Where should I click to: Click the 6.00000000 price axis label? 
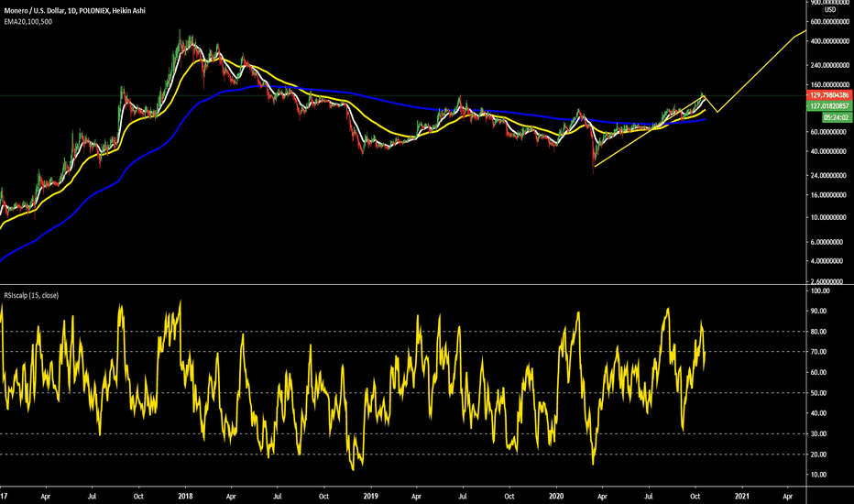click(x=830, y=242)
